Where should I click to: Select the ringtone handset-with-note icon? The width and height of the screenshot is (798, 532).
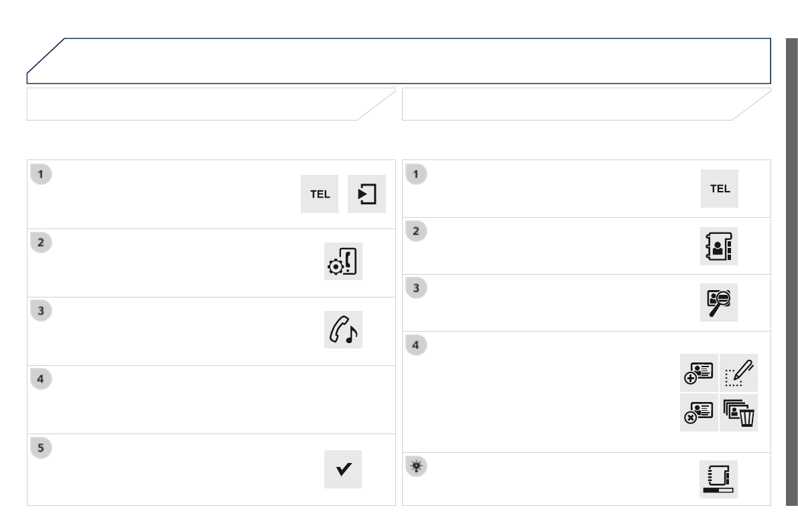[x=343, y=330]
